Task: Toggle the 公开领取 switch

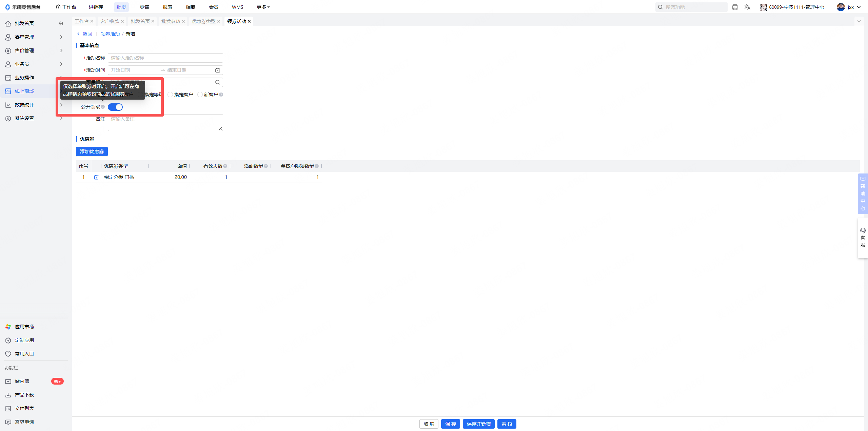Action: pyautogui.click(x=115, y=107)
